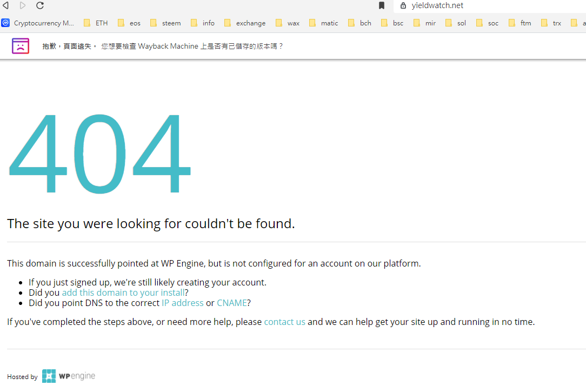Viewport: 586px width, 392px height.
Task: Open the bch bookmarks folder
Action: [x=359, y=23]
